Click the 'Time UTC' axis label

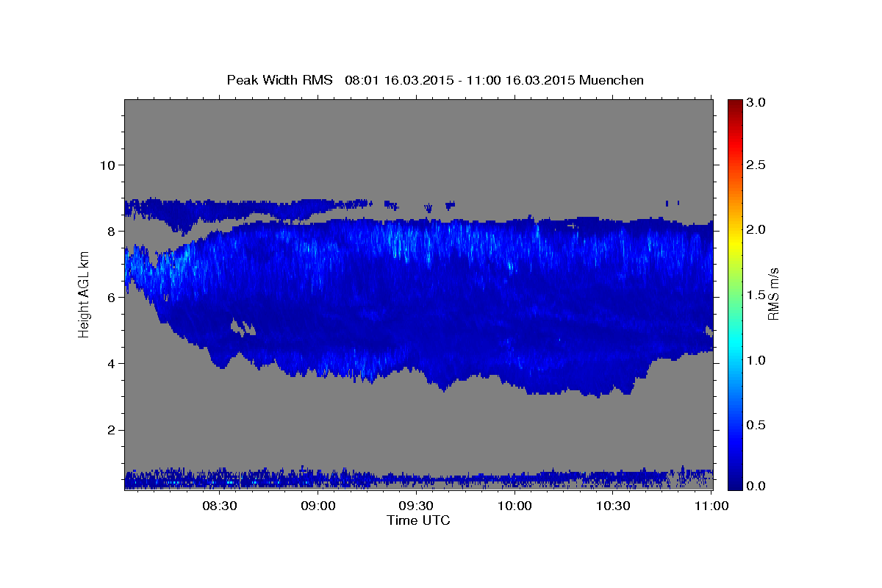point(418,520)
